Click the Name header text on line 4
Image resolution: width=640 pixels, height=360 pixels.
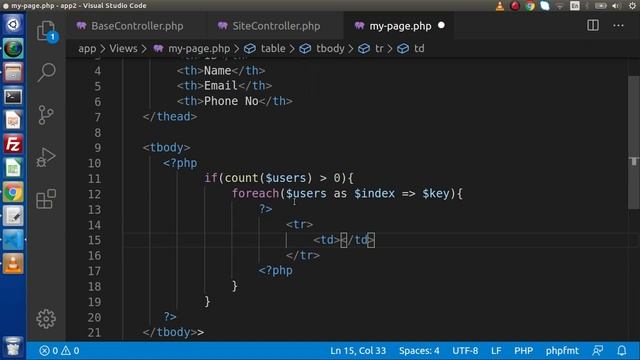click(218, 71)
